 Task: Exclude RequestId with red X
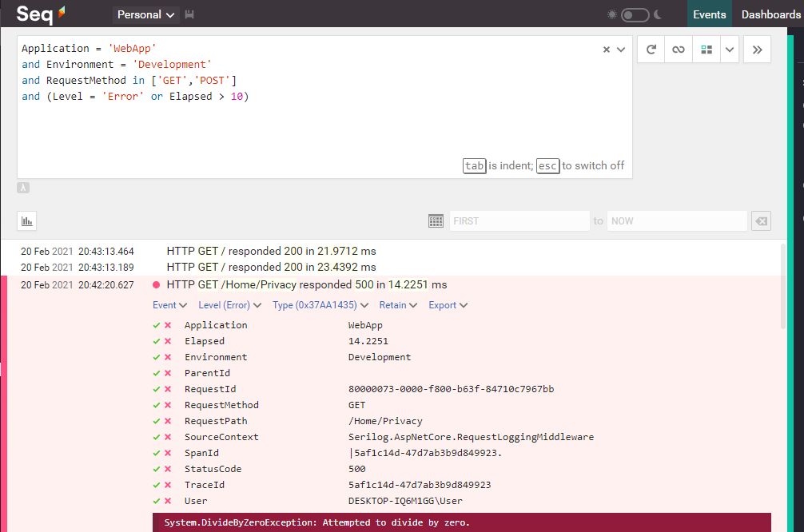[x=168, y=389]
